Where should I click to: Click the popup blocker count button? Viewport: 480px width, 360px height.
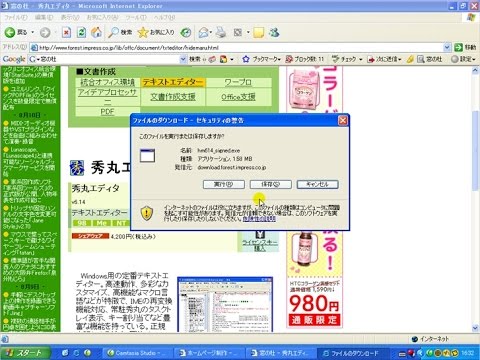(305, 59)
